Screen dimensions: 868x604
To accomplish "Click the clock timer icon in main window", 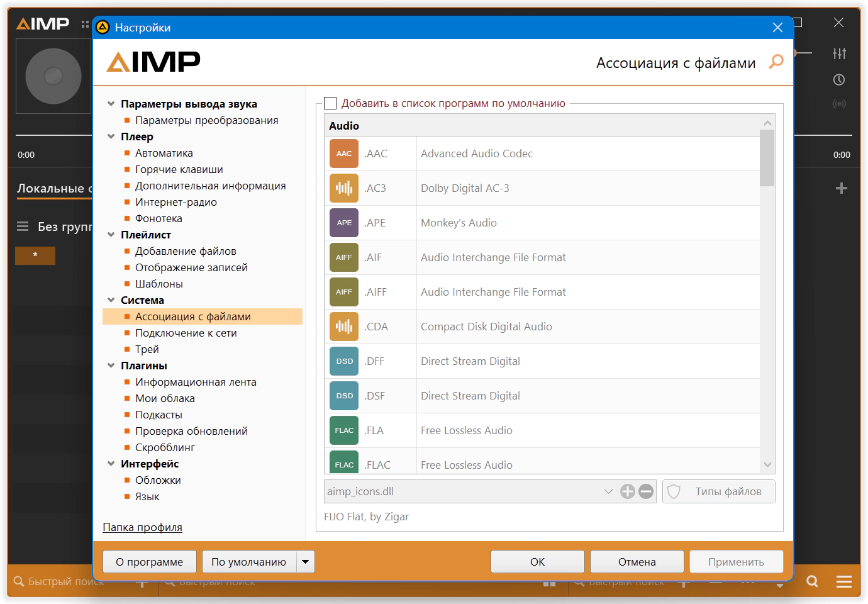I will point(839,80).
